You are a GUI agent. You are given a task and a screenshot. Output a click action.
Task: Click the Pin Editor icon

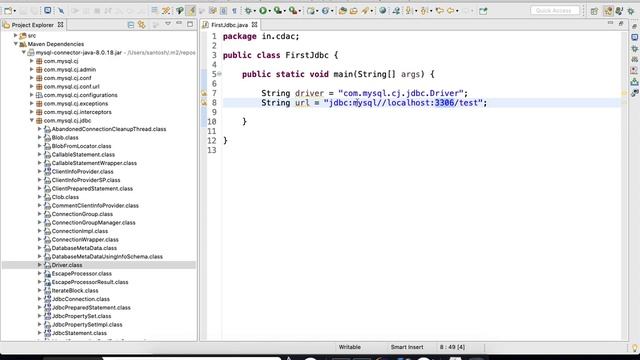(483, 11)
